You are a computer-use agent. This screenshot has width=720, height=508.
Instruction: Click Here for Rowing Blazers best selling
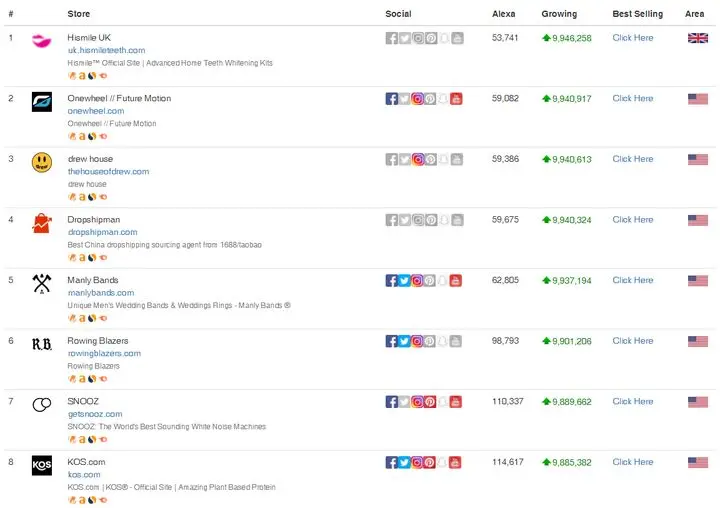click(633, 341)
